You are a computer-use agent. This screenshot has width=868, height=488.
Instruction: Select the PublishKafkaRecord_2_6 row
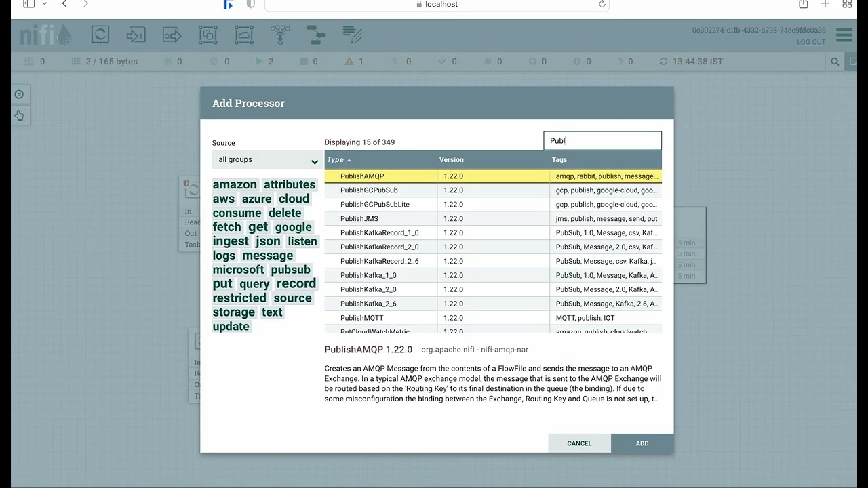[493, 262]
